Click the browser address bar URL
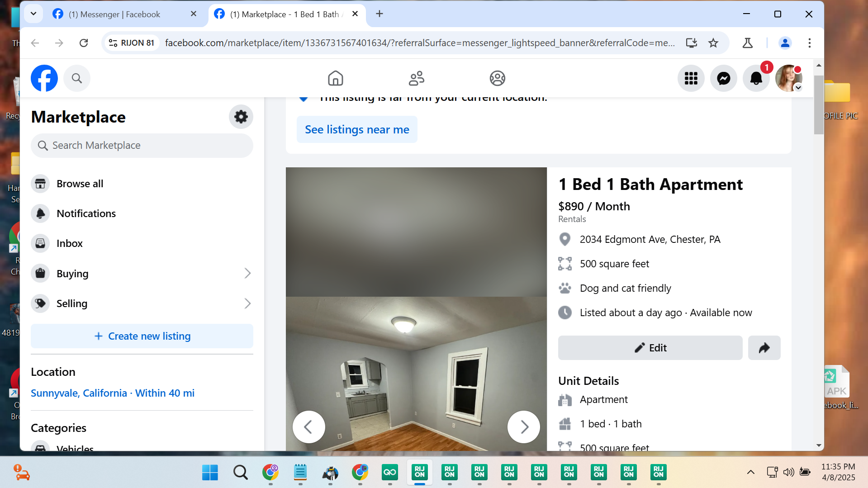 420,43
